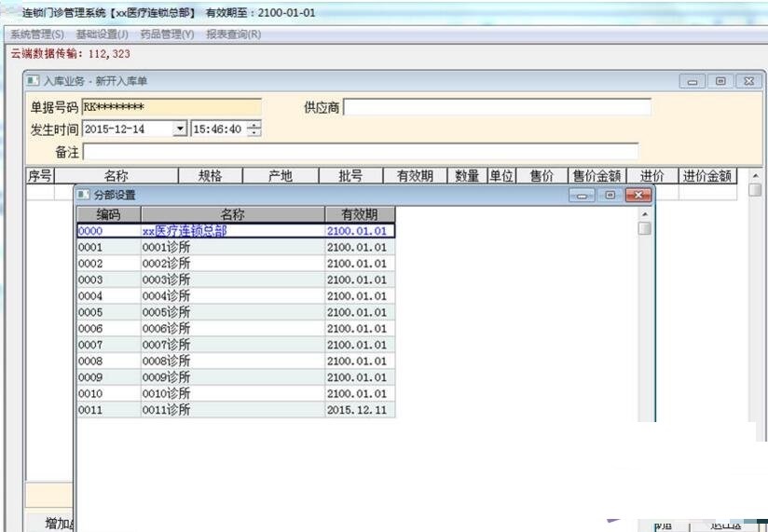
Task: Click the 数量 column header
Action: tap(467, 176)
